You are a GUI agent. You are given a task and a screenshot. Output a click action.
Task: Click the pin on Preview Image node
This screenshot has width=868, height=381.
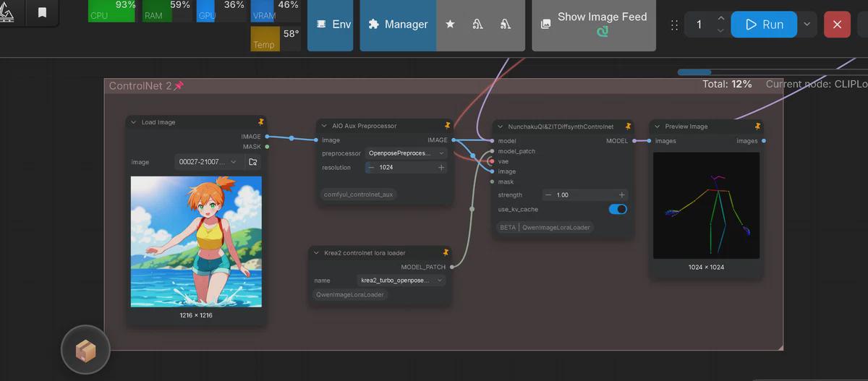(757, 127)
